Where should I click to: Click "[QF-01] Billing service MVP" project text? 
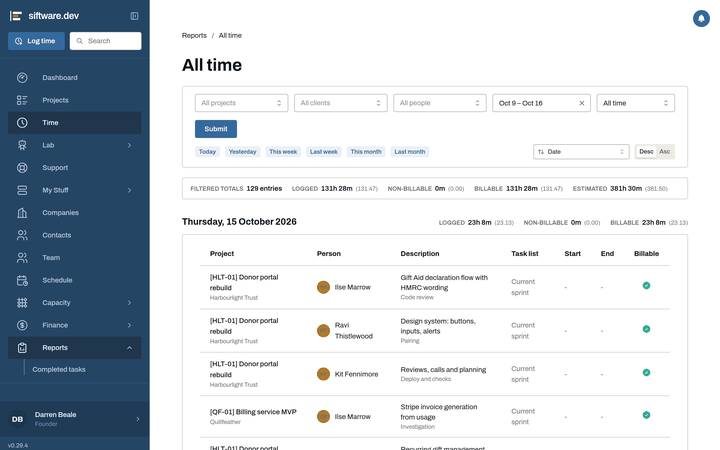click(x=253, y=412)
